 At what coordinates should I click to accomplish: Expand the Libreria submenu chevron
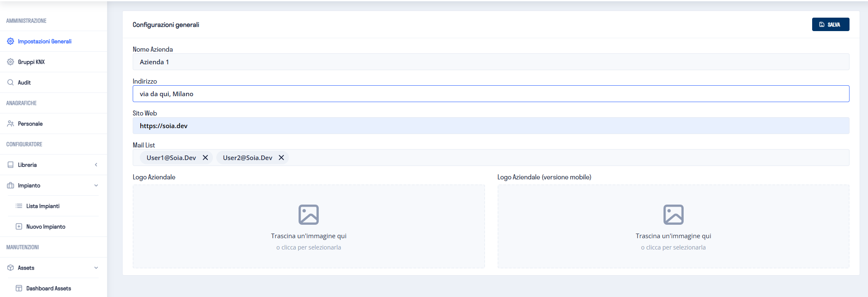[x=96, y=165]
